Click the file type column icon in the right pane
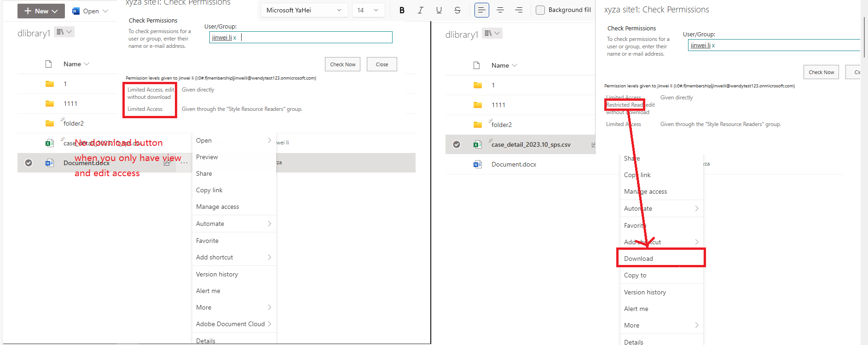The height and width of the screenshot is (345, 868). (477, 65)
